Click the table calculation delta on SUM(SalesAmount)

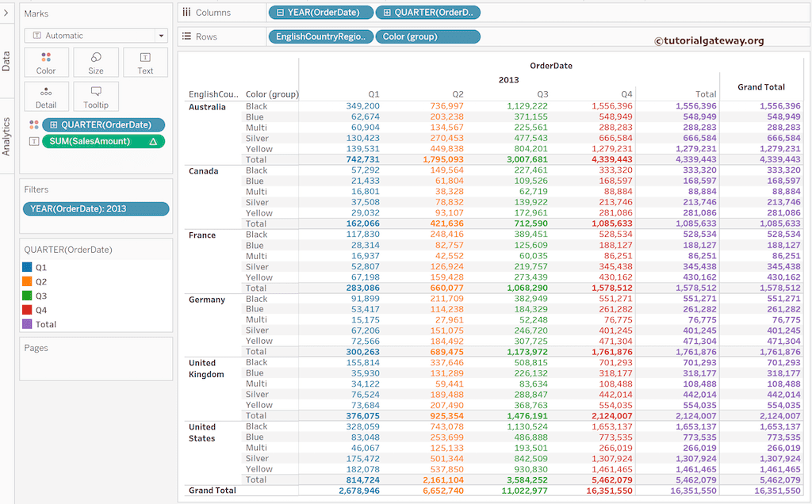153,141
